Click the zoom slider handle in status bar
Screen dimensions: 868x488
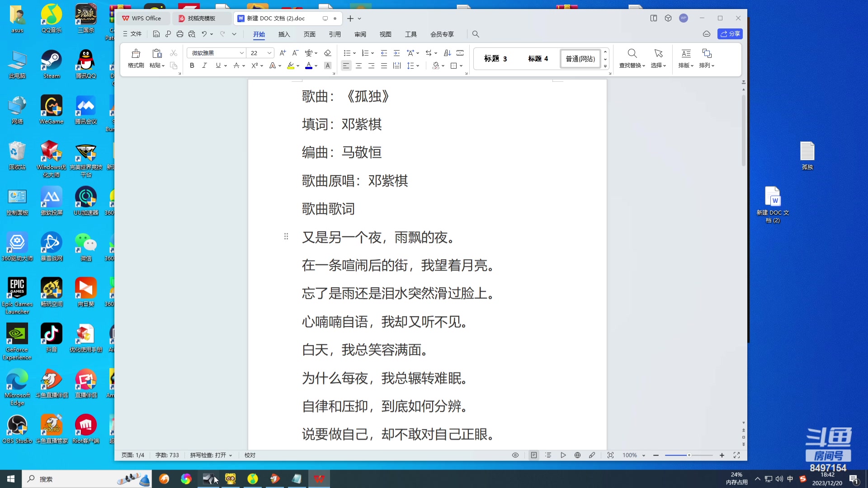click(689, 455)
